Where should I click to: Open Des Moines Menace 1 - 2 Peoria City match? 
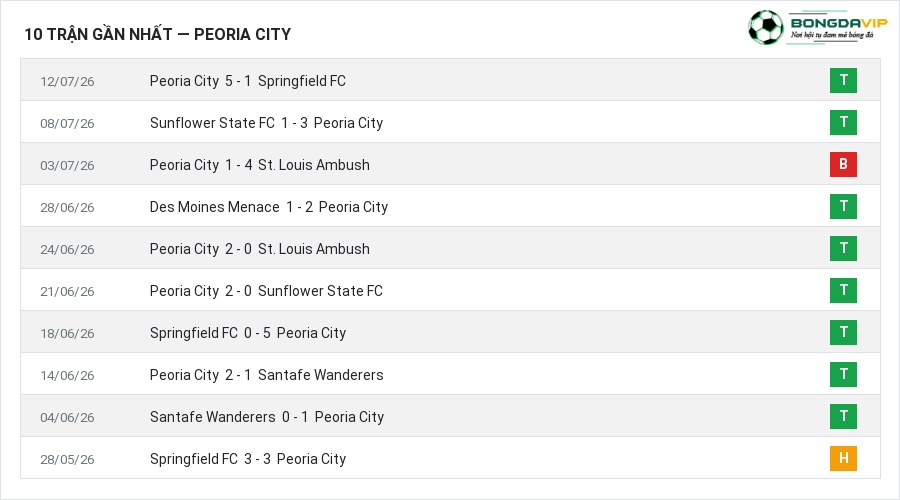coord(269,207)
